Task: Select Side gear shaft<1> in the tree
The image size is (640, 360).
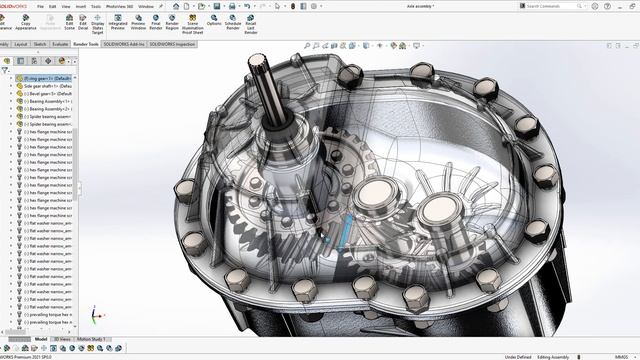Action: tap(44, 86)
